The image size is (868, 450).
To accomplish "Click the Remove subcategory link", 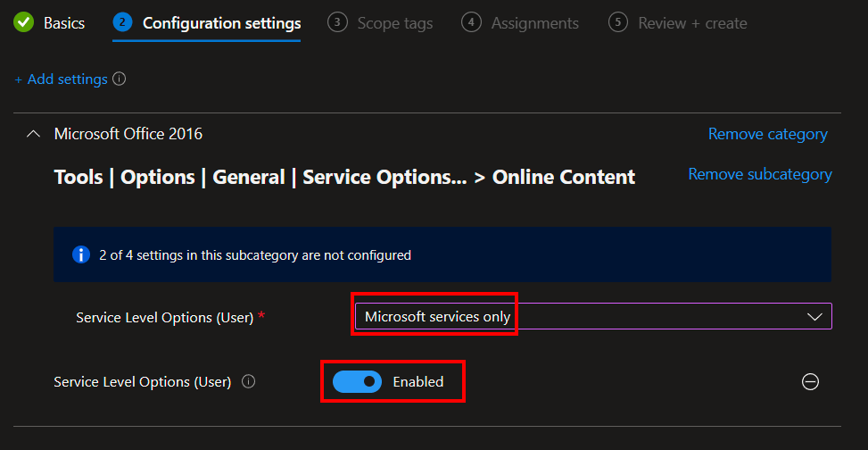I will tap(759, 174).
